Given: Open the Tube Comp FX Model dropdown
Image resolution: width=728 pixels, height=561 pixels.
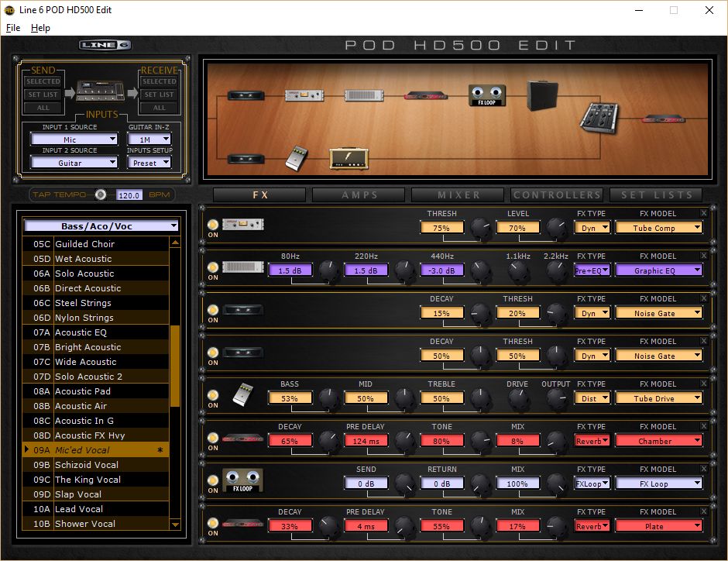Looking at the screenshot, I should pos(658,228).
